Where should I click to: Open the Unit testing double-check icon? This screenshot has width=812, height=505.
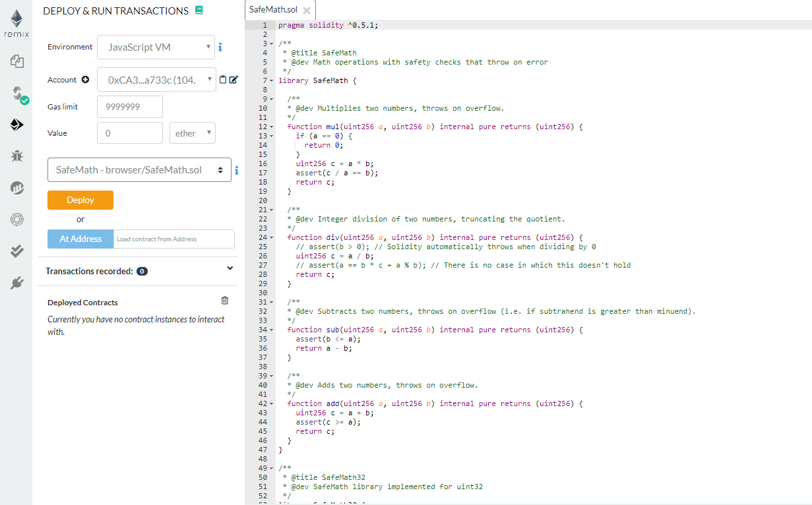click(16, 251)
